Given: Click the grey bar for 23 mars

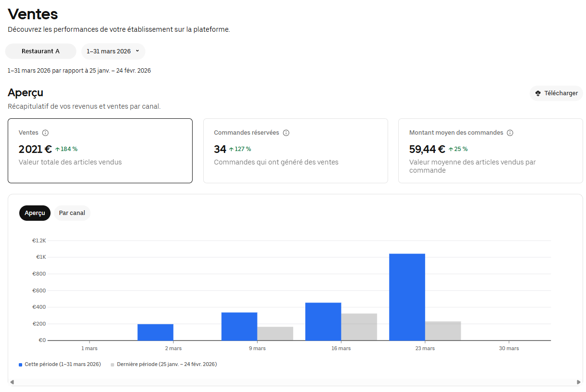Looking at the screenshot, I should pos(443,331).
